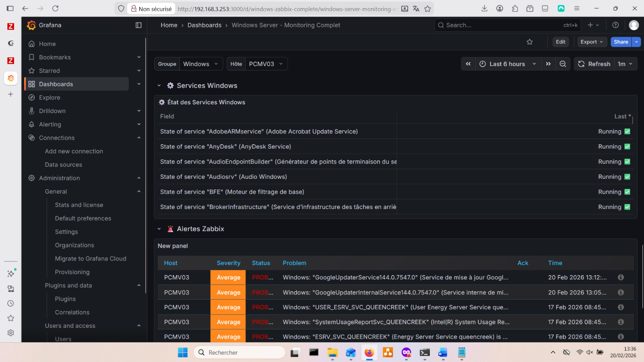
Task: Sort the alerts table by Severity column
Action: point(229,263)
